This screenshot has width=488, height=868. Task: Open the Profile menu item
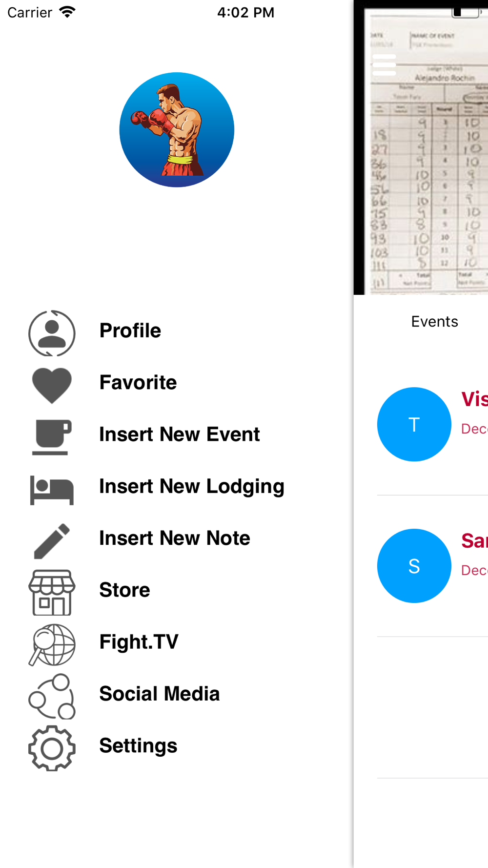130,331
